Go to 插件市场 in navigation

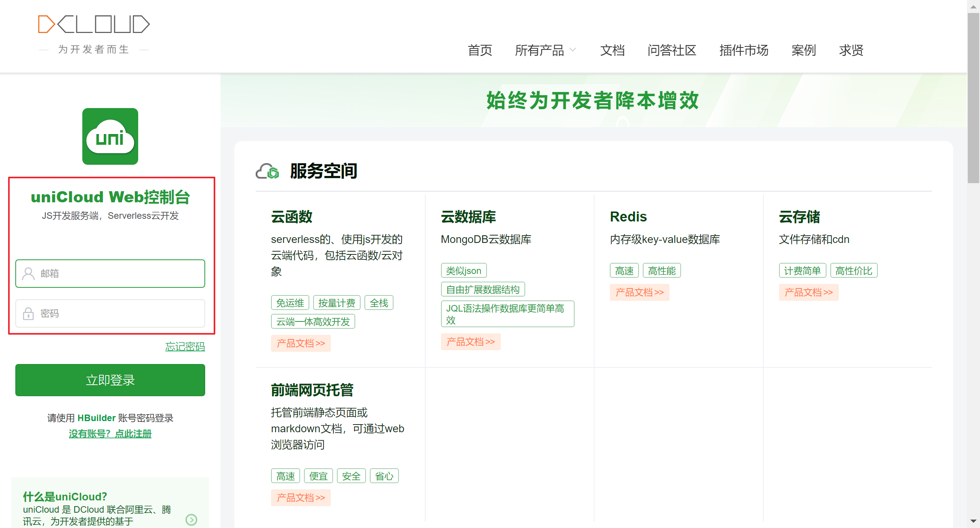tap(743, 50)
